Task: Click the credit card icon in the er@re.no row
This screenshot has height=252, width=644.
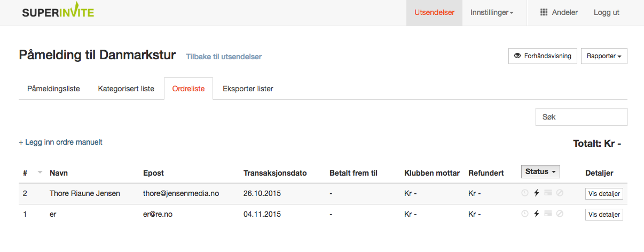Action: (x=548, y=214)
